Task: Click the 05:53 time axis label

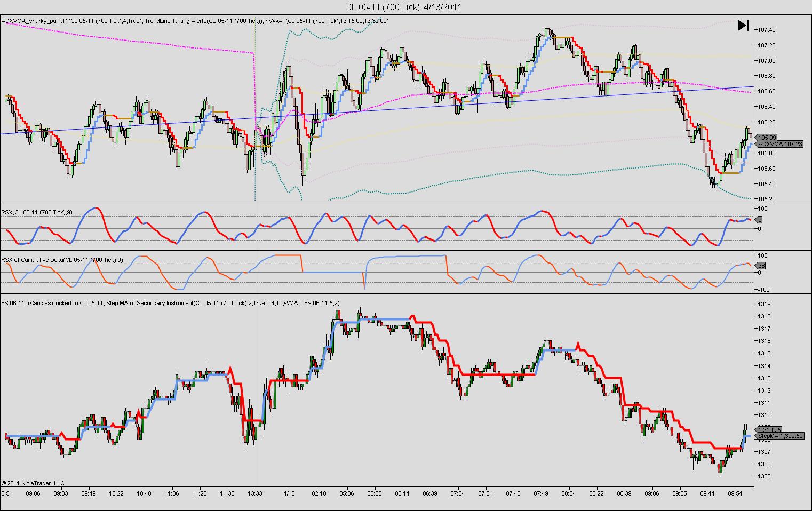Action: coord(375,493)
